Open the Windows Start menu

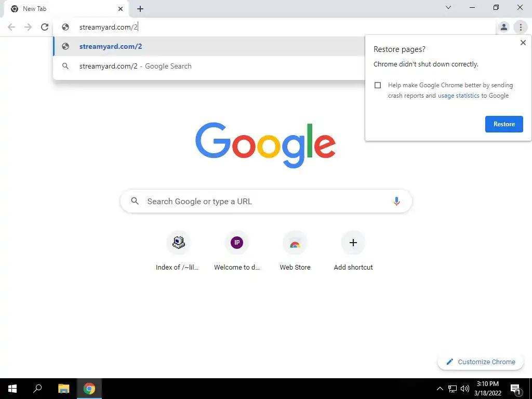click(12, 389)
